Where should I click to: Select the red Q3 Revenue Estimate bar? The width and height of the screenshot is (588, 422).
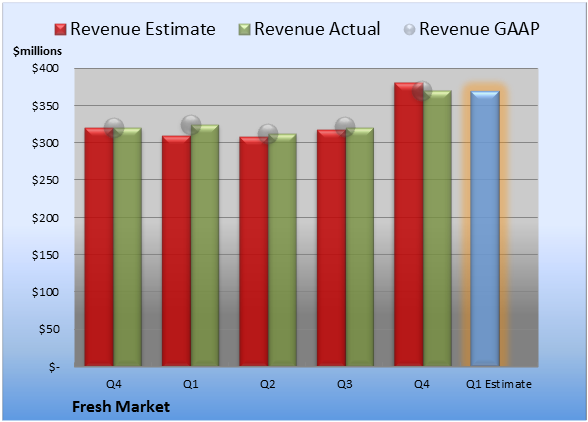coord(331,248)
